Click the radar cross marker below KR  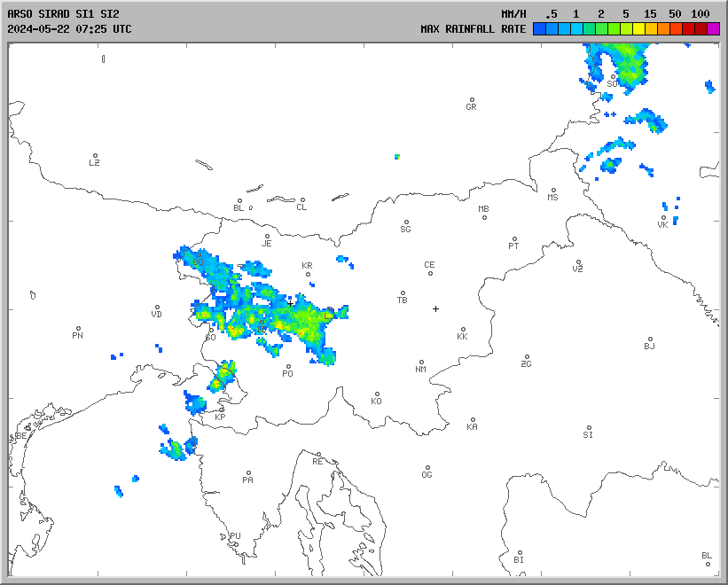click(x=290, y=303)
